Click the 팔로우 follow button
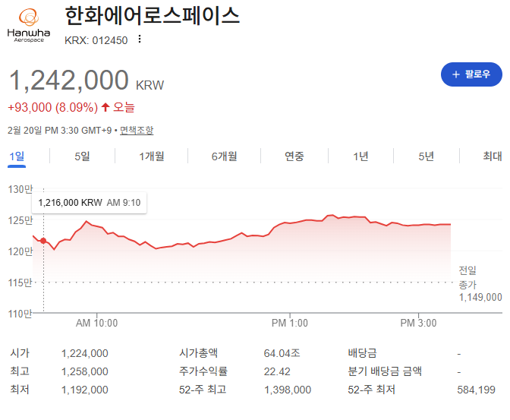Image resolution: width=510 pixels, height=420 pixels. [471, 74]
